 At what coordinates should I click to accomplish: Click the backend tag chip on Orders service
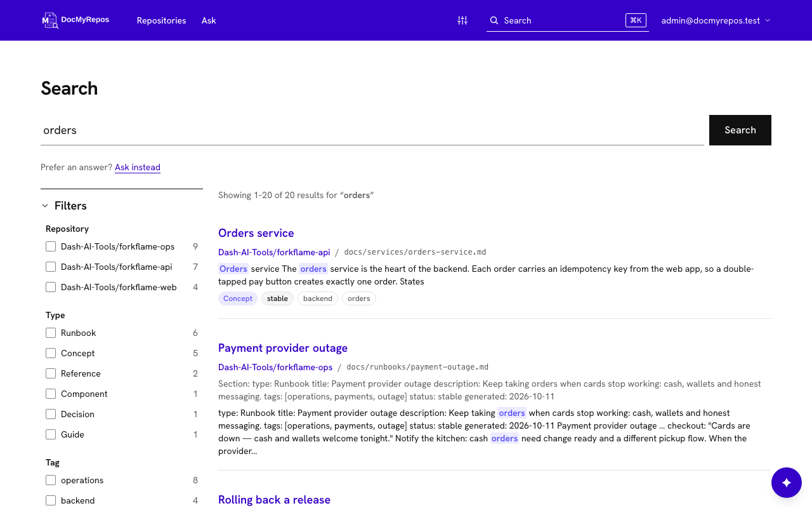(x=318, y=298)
